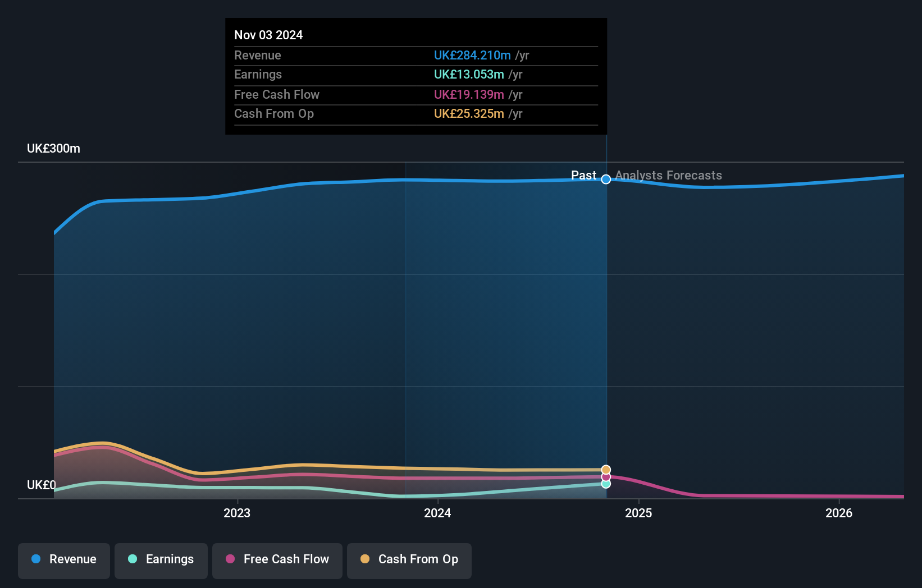Click the Revenue row label in tooltip
The height and width of the screenshot is (588, 922).
click(x=258, y=55)
